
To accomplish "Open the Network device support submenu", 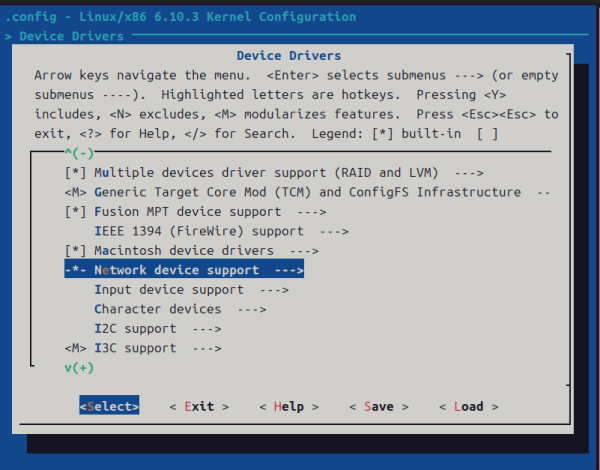I will click(184, 270).
